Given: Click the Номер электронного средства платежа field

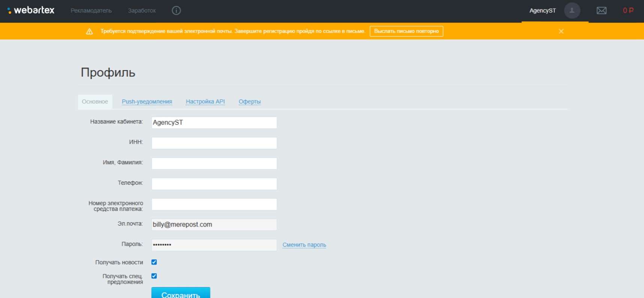Looking at the screenshot, I should coord(214,204).
